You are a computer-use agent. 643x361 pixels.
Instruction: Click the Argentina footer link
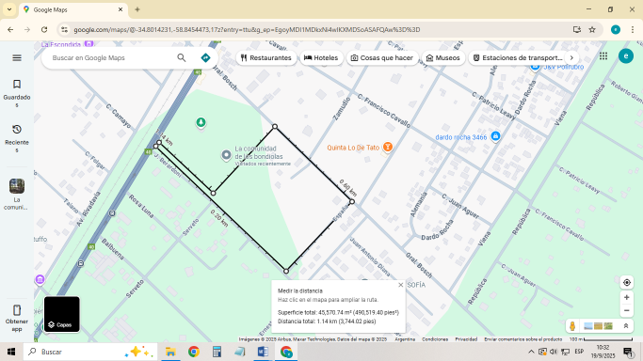click(x=405, y=339)
